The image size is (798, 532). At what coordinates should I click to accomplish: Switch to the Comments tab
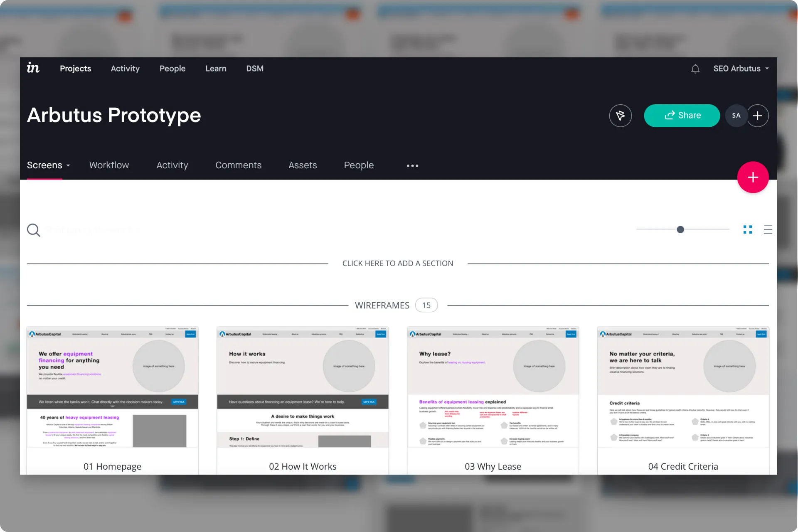[x=238, y=165]
